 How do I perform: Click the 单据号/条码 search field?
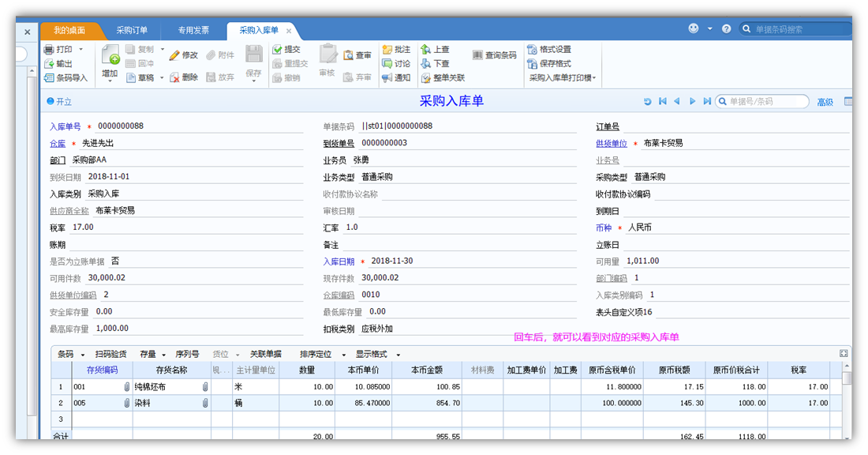click(761, 101)
